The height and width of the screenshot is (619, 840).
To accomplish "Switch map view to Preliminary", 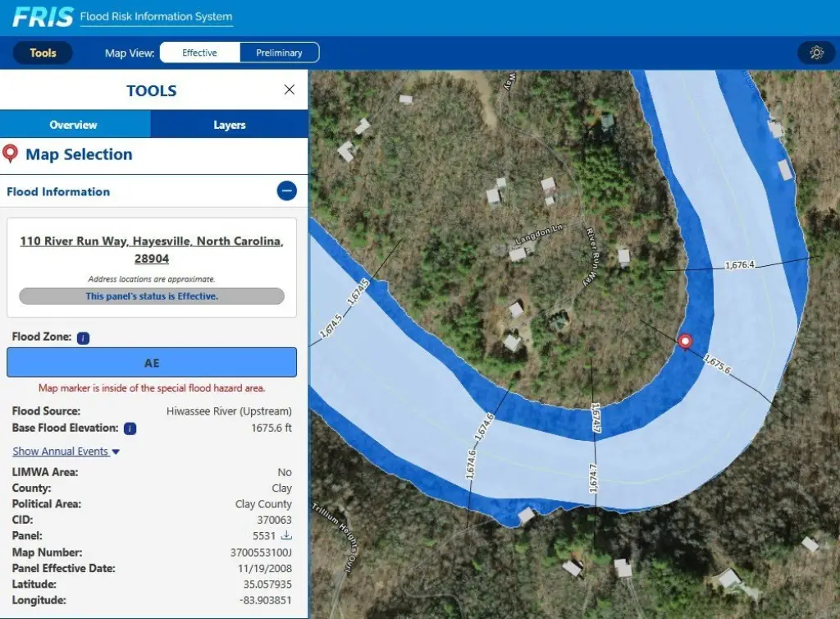I will click(x=279, y=53).
